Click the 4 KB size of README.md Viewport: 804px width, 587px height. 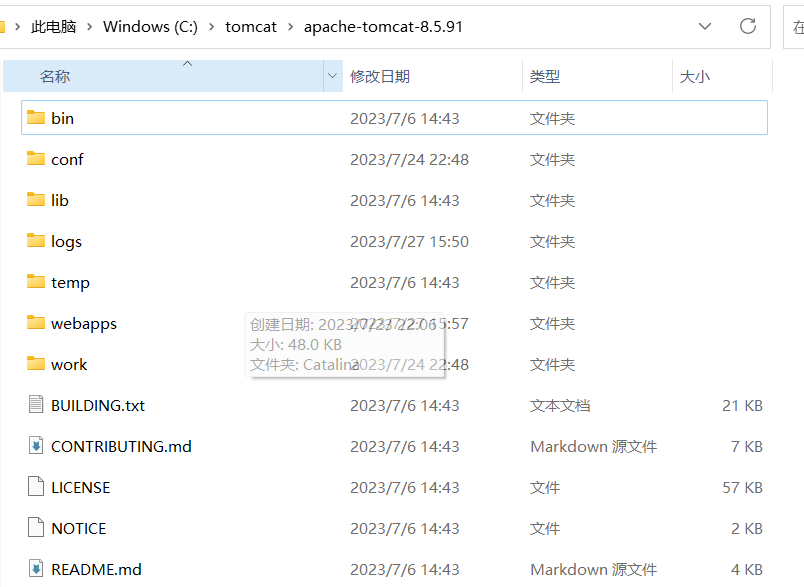747,570
